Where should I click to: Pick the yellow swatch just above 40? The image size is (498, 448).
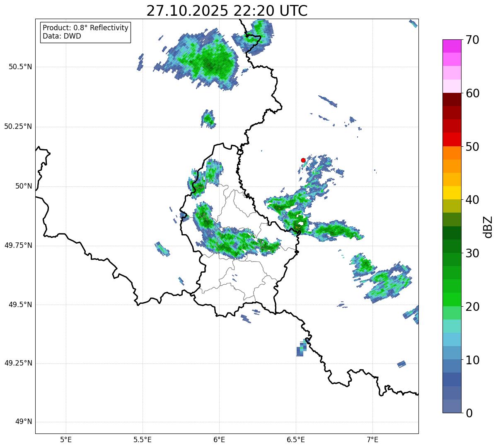452,193
